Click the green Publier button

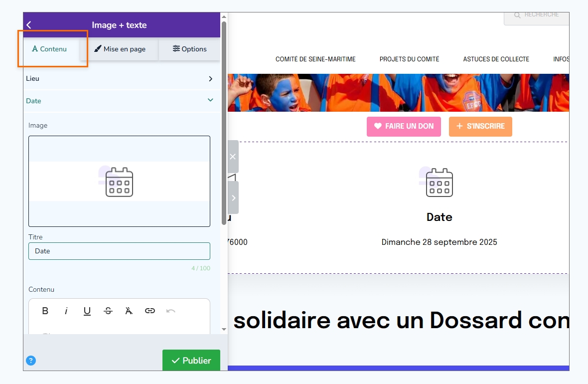[x=191, y=361]
